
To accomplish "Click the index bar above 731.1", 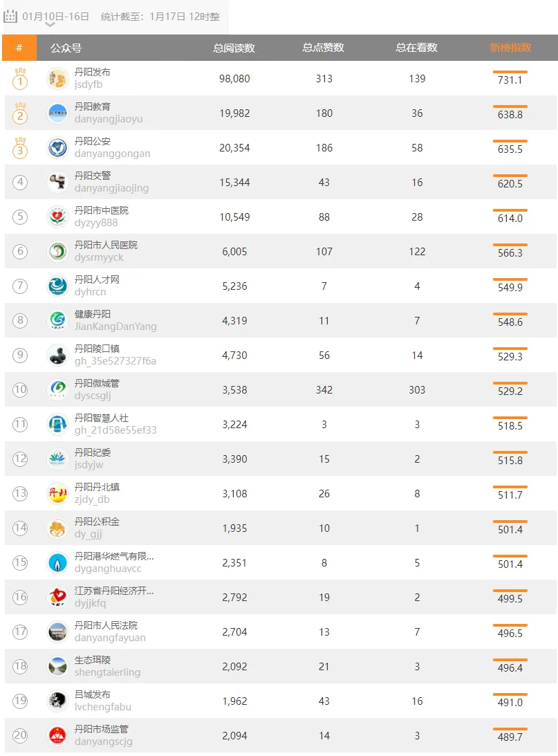I will tap(510, 72).
